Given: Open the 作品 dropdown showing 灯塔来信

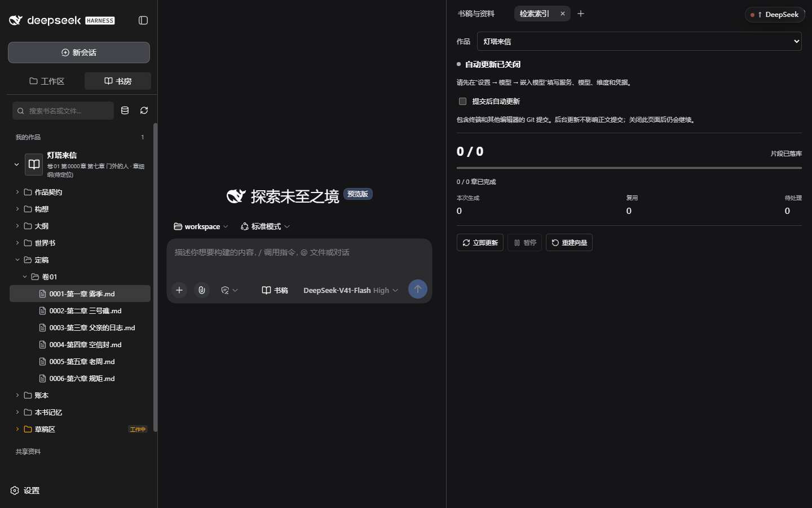Looking at the screenshot, I should coord(639,41).
